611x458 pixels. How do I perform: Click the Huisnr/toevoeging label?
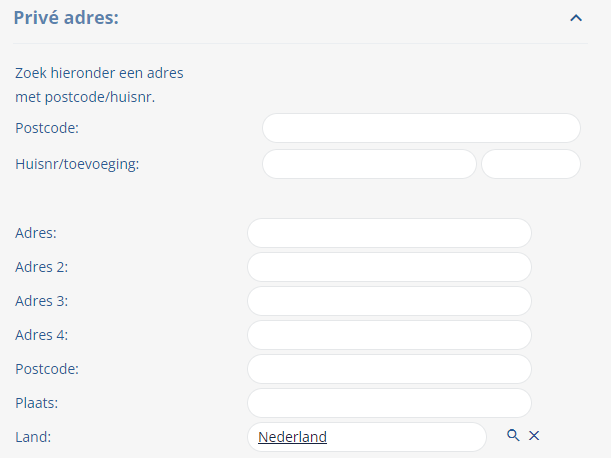[x=77, y=164]
